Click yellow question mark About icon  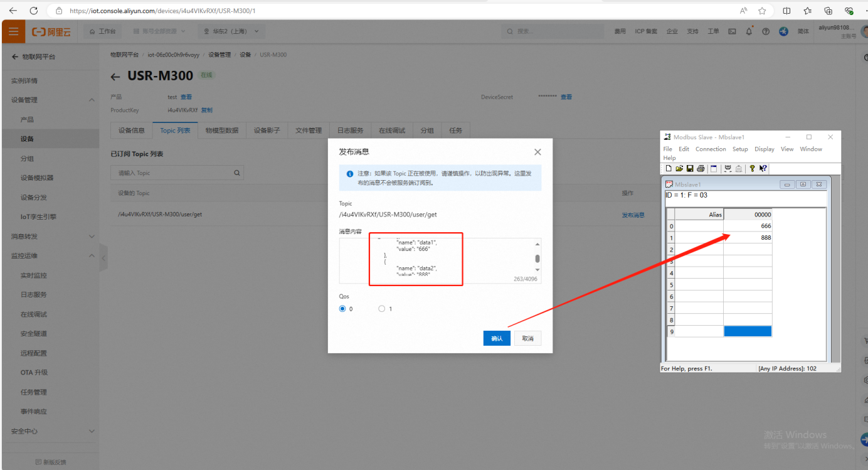(x=752, y=168)
